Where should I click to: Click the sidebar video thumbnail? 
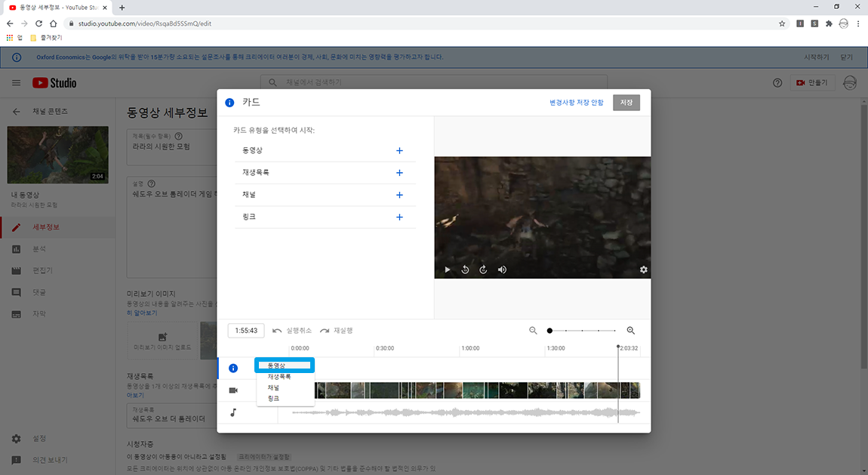(x=57, y=155)
